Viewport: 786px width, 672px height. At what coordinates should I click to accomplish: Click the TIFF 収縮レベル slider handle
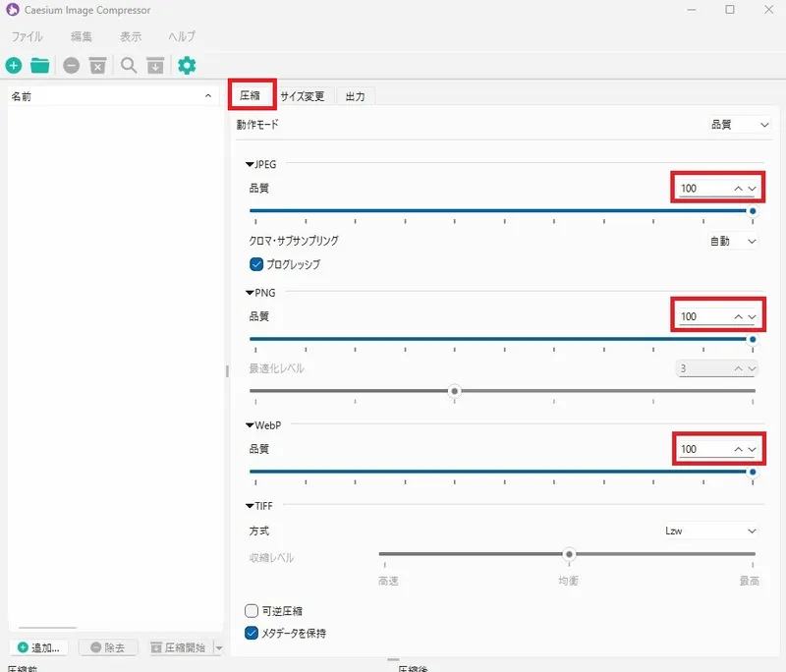(x=569, y=554)
